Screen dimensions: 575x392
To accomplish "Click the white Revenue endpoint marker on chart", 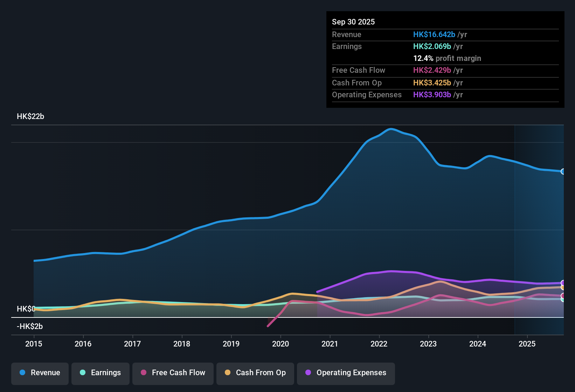I will tap(563, 171).
